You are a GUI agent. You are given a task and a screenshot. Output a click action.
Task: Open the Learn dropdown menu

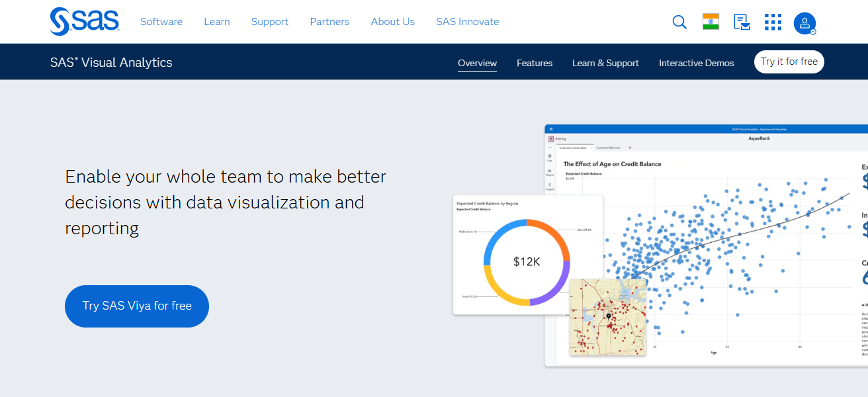217,21
